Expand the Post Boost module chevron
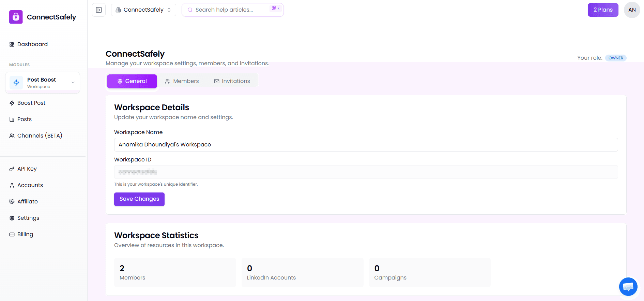Screen dimensions: 644x301 73,83
